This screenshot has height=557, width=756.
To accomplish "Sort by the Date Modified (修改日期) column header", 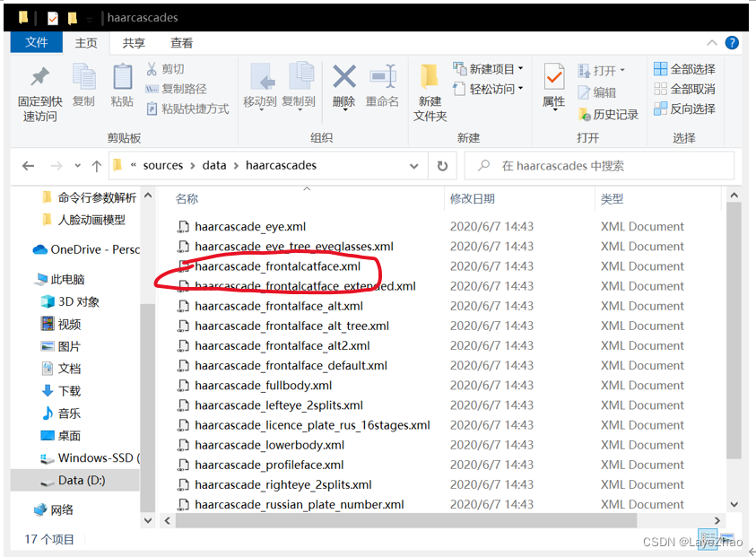I will (472, 199).
